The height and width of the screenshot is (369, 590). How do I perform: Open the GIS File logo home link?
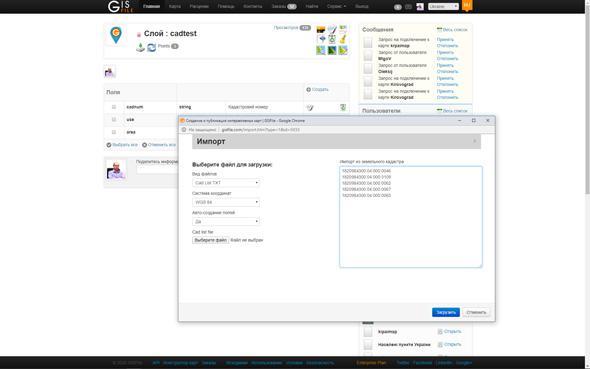tap(120, 6)
